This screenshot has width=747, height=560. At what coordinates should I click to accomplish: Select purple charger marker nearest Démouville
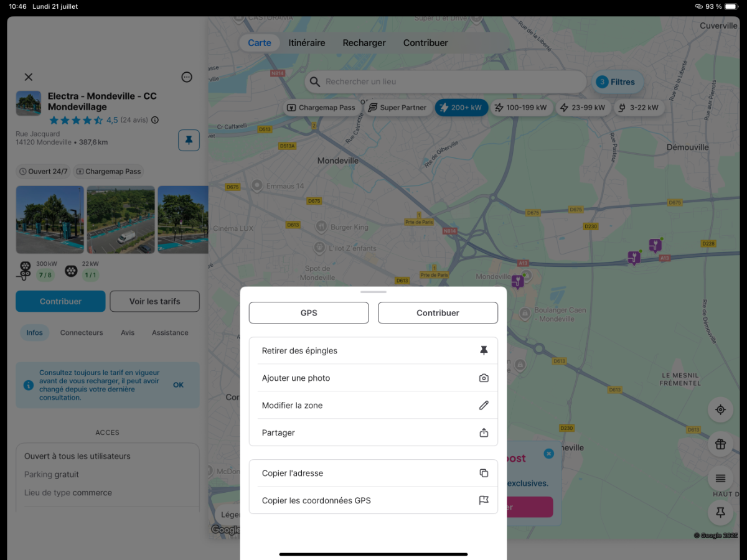pyautogui.click(x=654, y=245)
